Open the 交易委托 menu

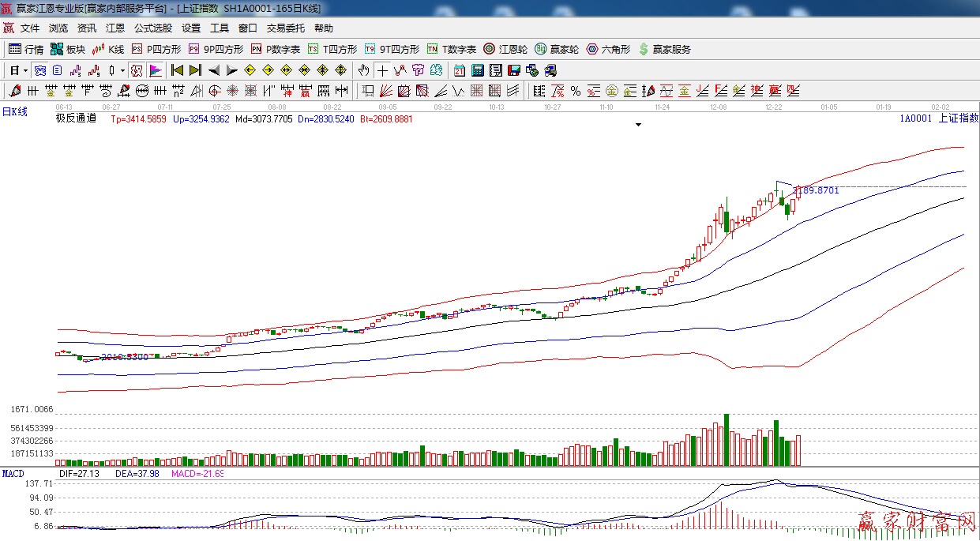coord(285,28)
